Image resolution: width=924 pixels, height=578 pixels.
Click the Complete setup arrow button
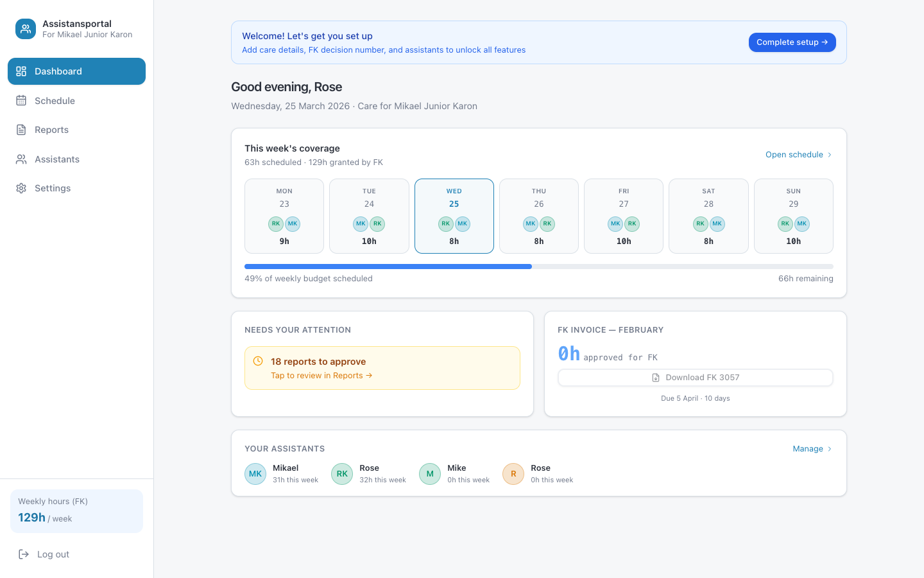(826, 42)
